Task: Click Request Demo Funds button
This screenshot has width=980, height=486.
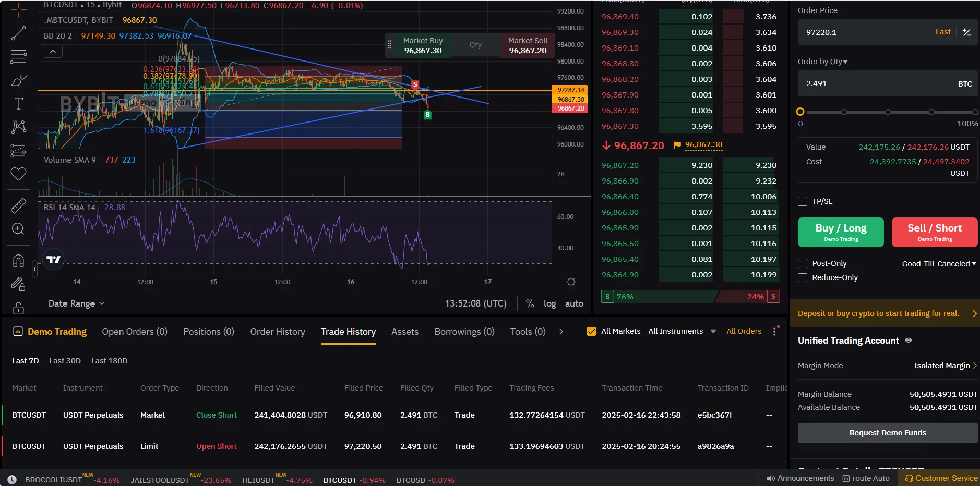Action: 888,433
